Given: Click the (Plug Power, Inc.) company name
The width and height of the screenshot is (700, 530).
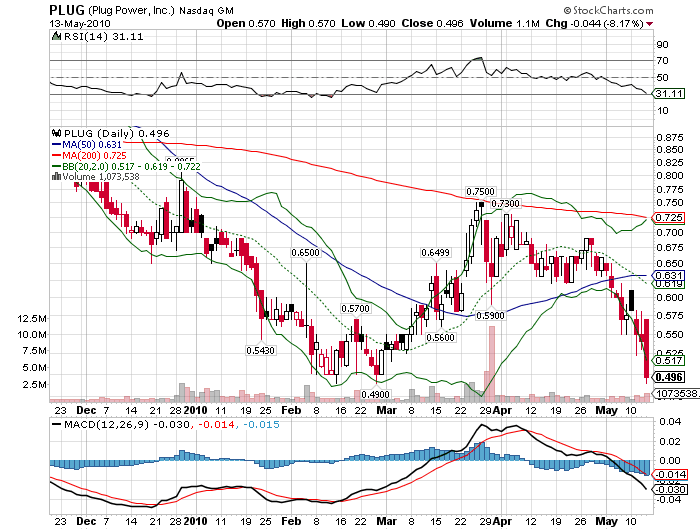Looking at the screenshot, I should [132, 10].
